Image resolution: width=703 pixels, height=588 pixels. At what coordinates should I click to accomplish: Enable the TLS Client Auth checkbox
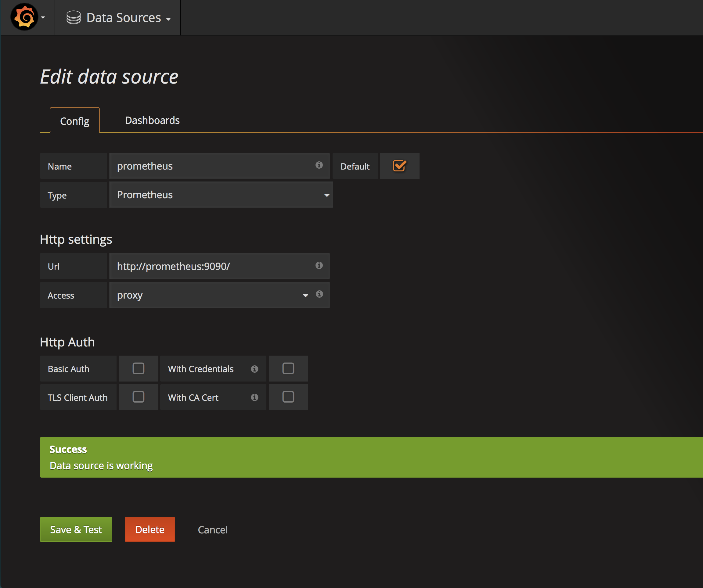tap(138, 397)
